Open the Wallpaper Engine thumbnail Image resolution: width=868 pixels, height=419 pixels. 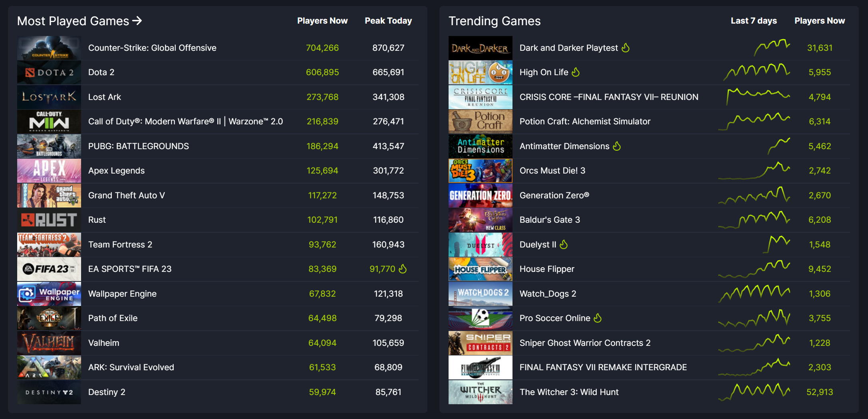49,294
